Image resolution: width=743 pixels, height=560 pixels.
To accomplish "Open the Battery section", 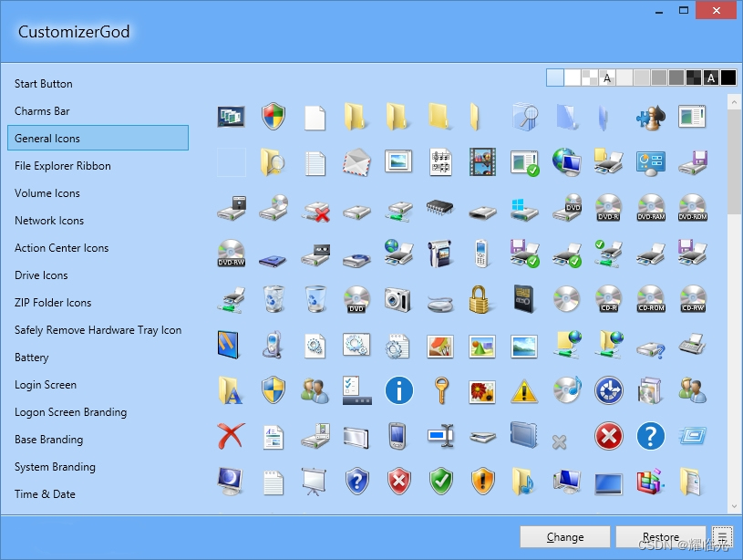I will (32, 358).
